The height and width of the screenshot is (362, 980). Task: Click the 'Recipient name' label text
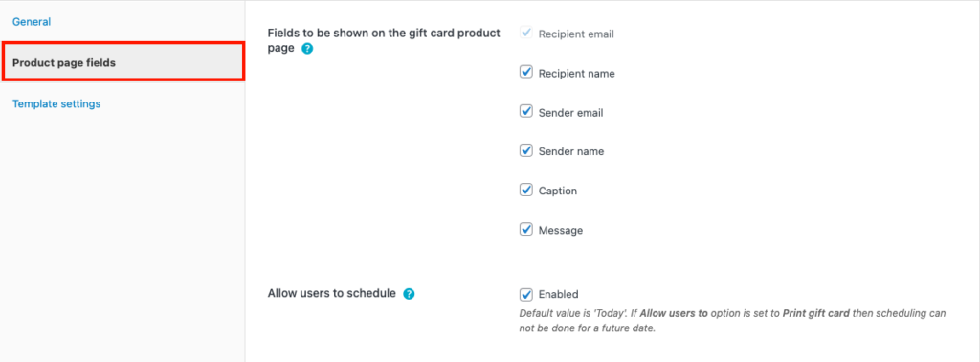pyautogui.click(x=576, y=73)
